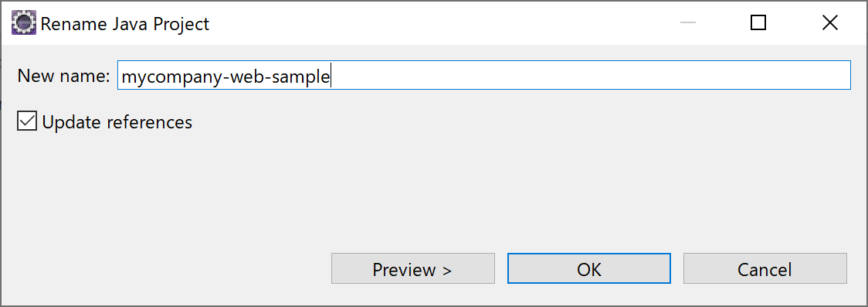The width and height of the screenshot is (868, 307).
Task: Place cursor after 'mycompany-web-sample' text
Action: pyautogui.click(x=331, y=76)
